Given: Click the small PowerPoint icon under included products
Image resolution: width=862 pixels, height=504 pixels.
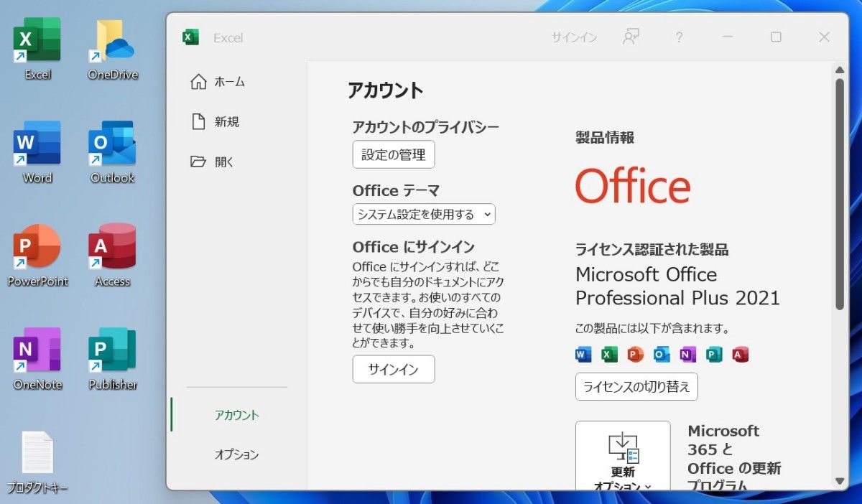Looking at the screenshot, I should pos(635,354).
